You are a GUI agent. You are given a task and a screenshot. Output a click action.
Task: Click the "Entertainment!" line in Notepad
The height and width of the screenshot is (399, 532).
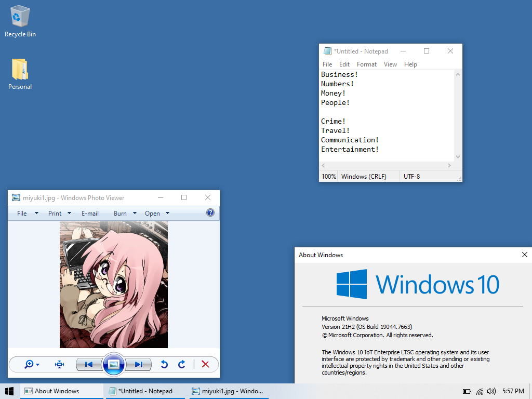(350, 149)
